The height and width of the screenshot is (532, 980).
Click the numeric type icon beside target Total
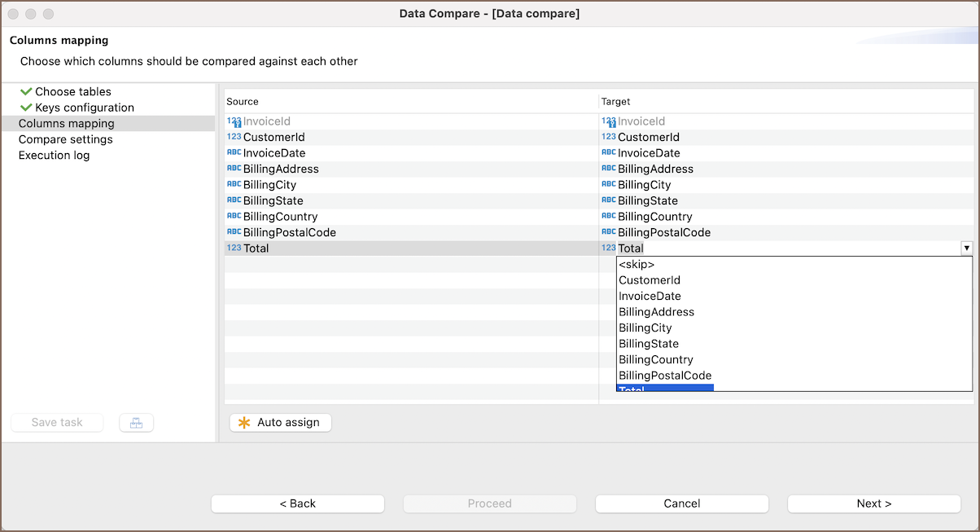pyautogui.click(x=608, y=248)
